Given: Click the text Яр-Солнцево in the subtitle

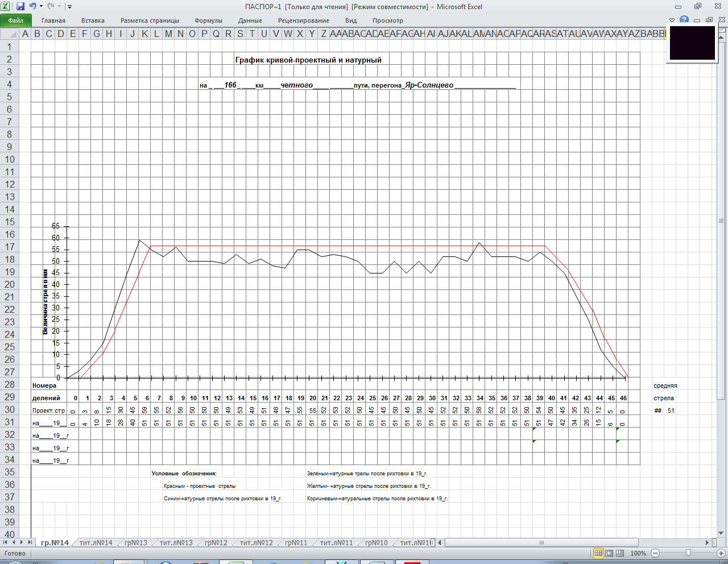Looking at the screenshot, I should click(x=429, y=85).
